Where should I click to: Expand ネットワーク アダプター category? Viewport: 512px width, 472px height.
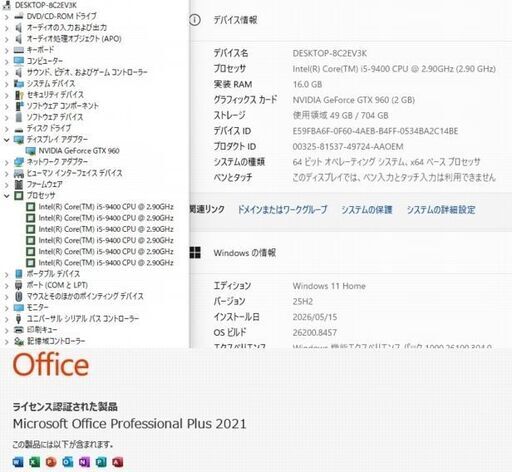tap(6, 162)
